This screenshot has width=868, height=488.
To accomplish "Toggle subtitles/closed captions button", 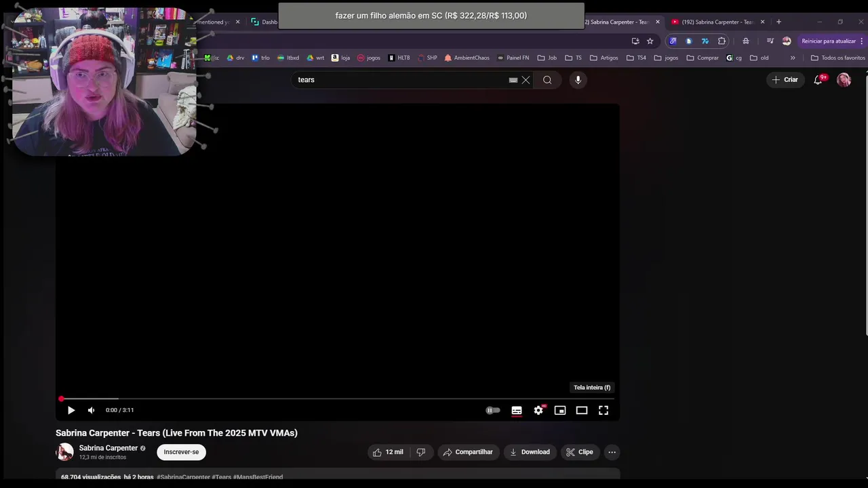I will tap(517, 410).
